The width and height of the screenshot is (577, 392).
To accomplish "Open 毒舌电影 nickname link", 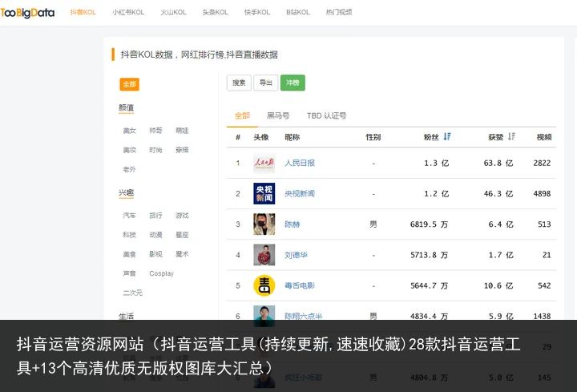I will point(300,285).
